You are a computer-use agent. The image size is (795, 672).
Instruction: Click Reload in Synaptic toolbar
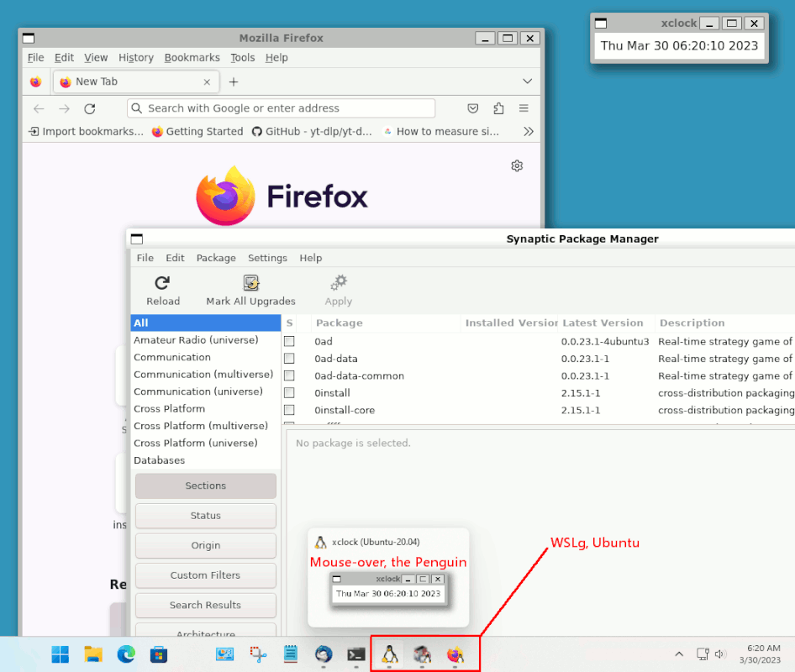click(x=163, y=291)
